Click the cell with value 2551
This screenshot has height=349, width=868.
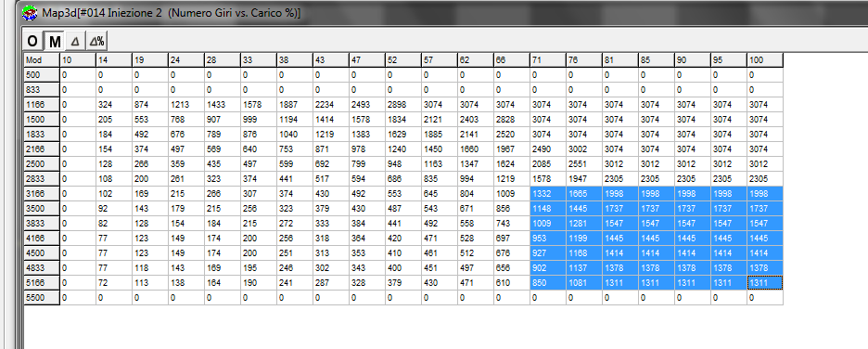pos(583,164)
